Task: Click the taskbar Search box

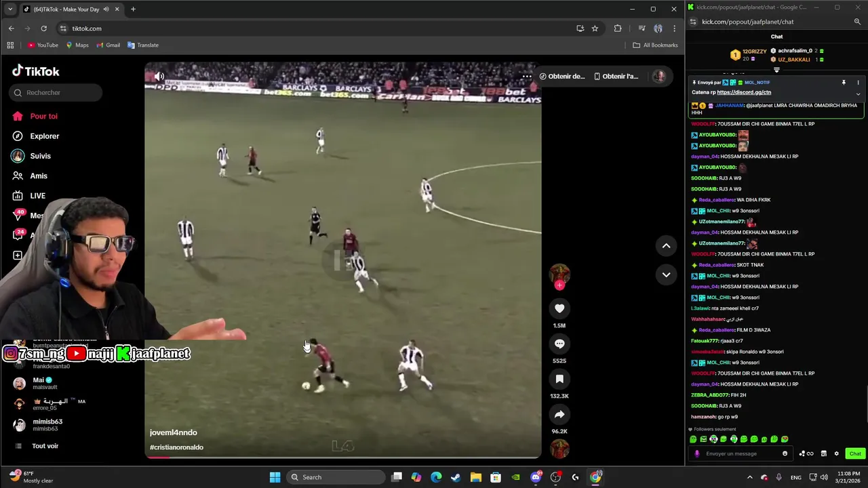Action: tap(334, 477)
